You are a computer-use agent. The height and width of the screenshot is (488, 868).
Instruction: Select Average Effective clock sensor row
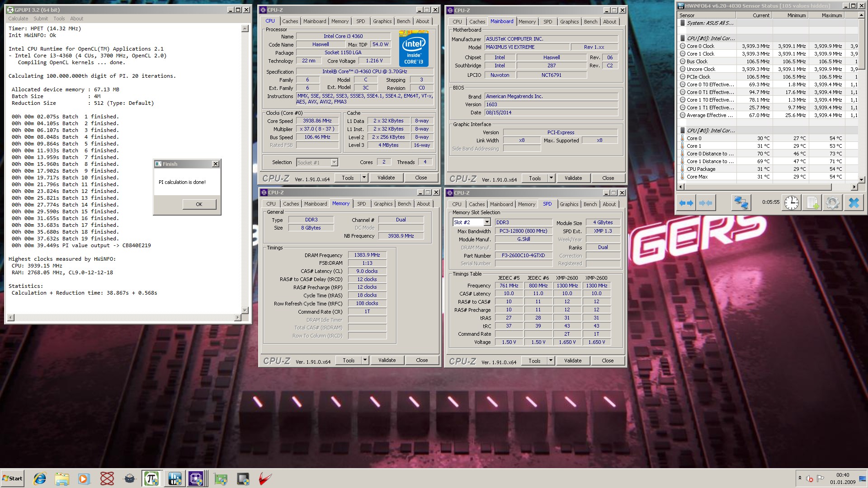[769, 115]
